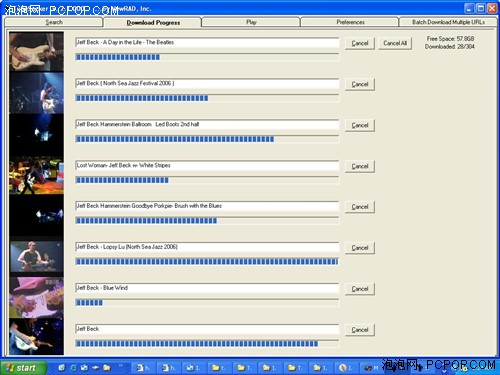
Task: Click the Goodbye Porkpie title field
Action: click(207, 206)
